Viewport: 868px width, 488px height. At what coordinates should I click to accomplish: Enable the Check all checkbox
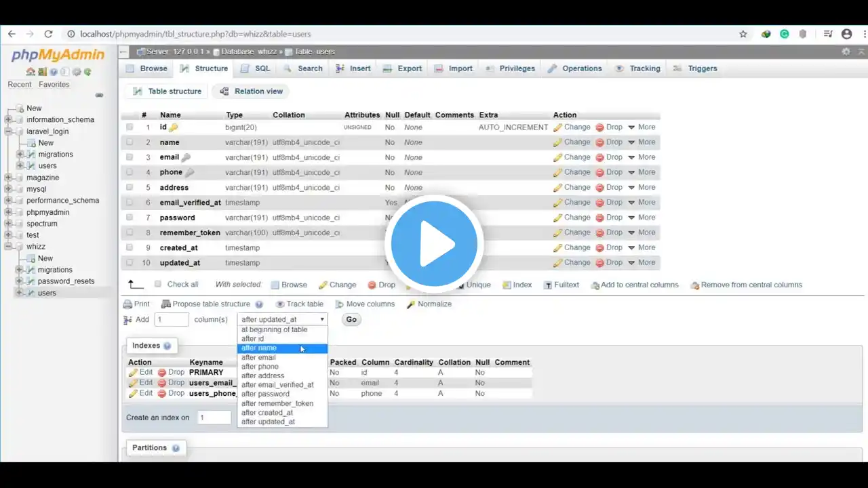(x=158, y=285)
